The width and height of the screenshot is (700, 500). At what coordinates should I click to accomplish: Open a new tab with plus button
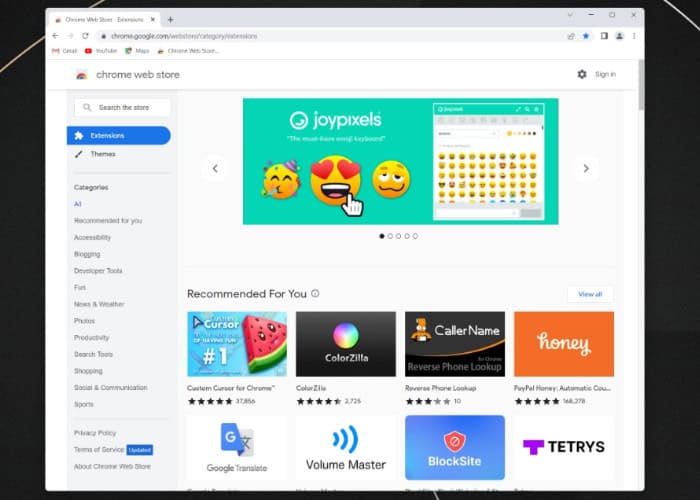pos(170,20)
